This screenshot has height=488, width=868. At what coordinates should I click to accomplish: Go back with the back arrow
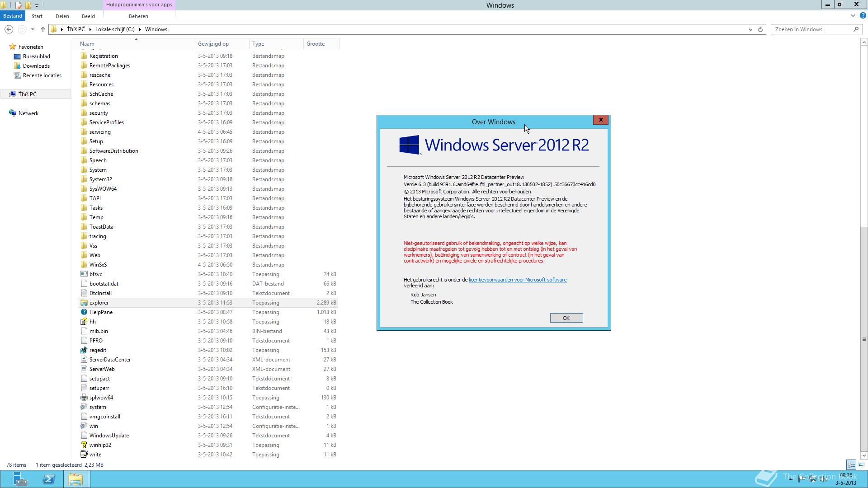(x=9, y=29)
